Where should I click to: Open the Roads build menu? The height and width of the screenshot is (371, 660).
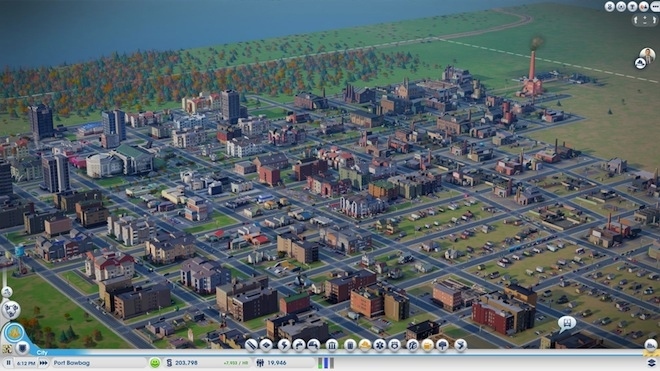point(251,345)
